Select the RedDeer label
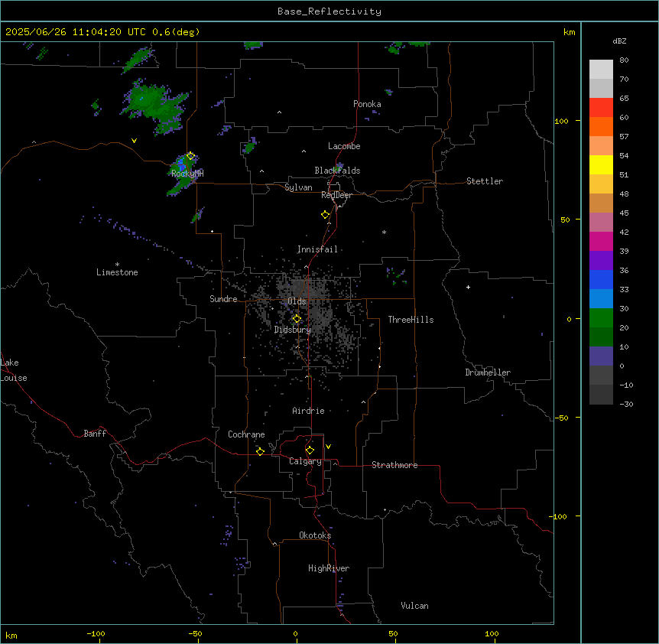 point(336,195)
